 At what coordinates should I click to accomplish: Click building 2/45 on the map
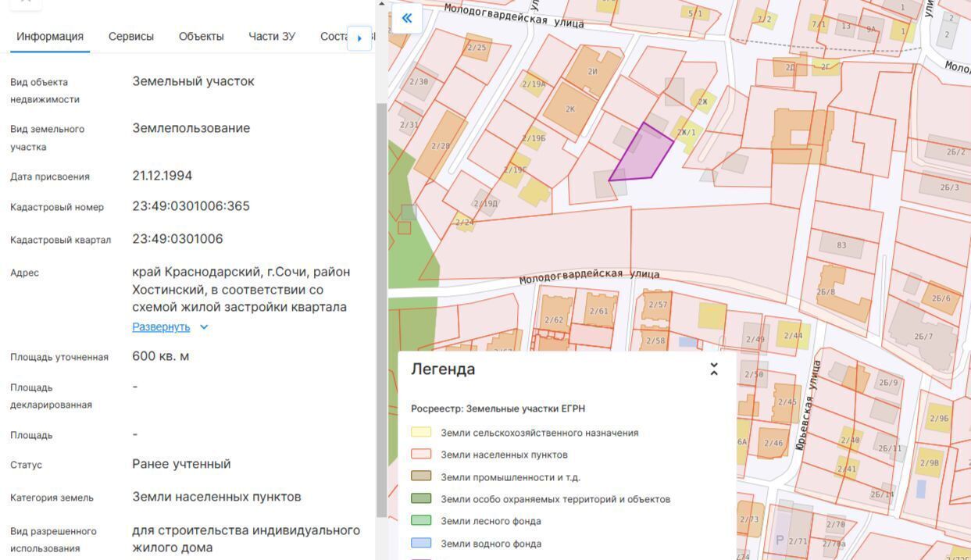click(787, 402)
